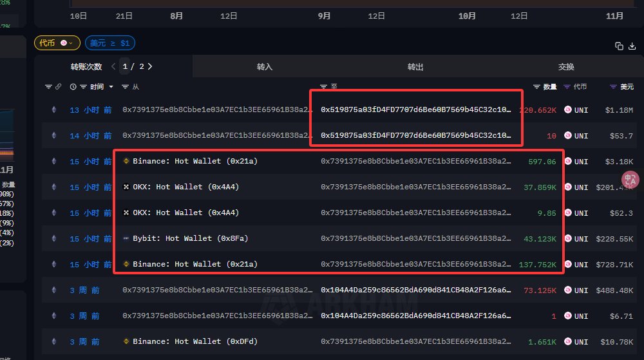The height and width of the screenshot is (360, 644).
Task: Open recipient 0x519875a0 on the 120.652K row
Action: pos(415,109)
